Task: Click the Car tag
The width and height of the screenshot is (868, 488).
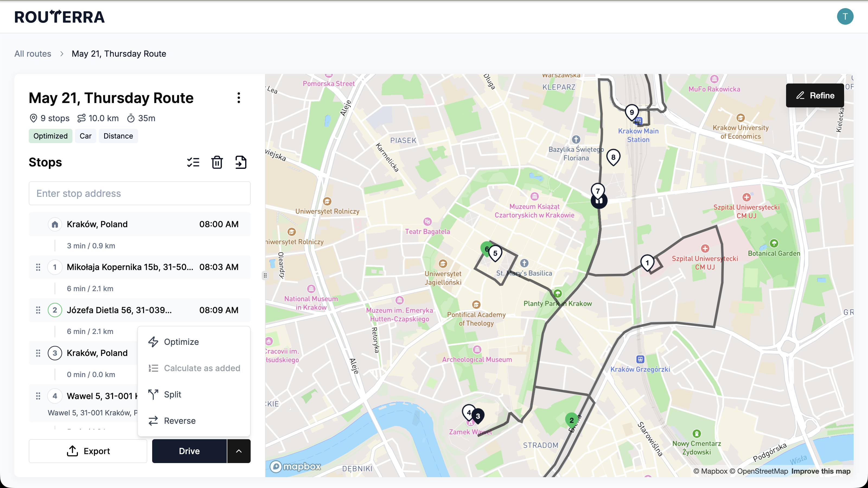Action: point(86,136)
